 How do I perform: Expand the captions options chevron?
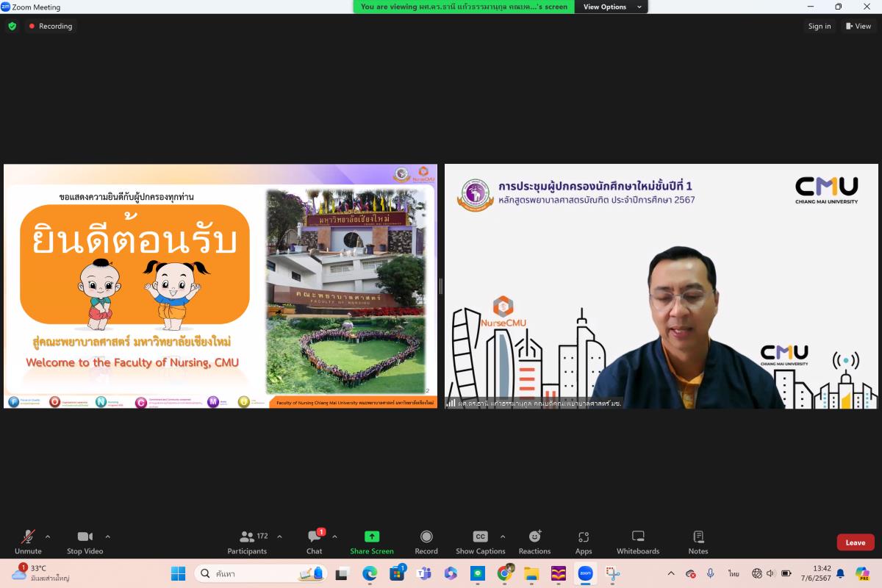coord(503,537)
